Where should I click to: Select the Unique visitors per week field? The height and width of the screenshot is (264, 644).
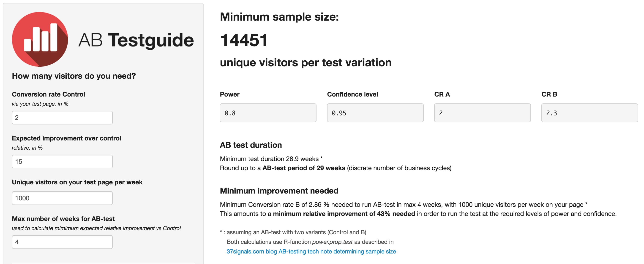(62, 198)
